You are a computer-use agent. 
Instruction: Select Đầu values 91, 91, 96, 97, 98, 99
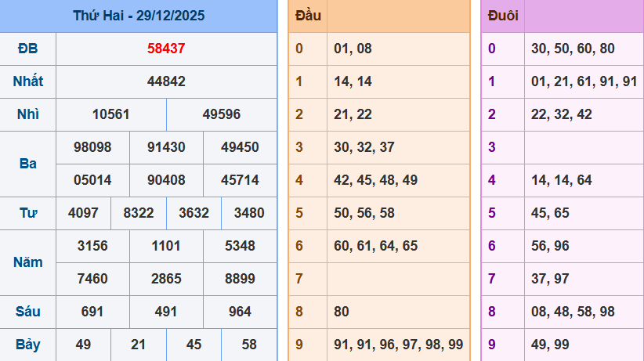[398, 345]
